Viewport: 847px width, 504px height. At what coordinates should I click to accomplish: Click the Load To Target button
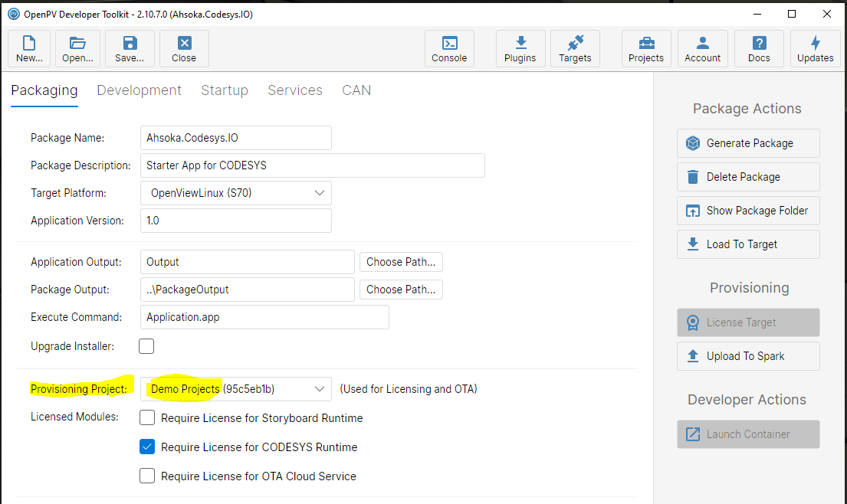click(x=748, y=244)
